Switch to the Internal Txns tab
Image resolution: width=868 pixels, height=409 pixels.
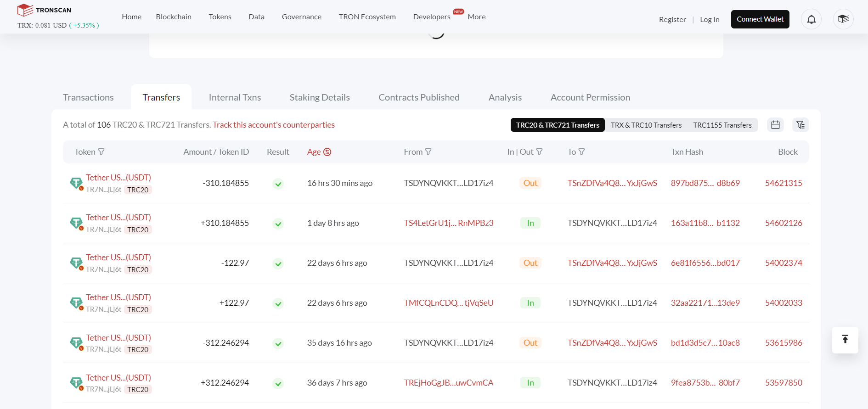[x=235, y=97]
